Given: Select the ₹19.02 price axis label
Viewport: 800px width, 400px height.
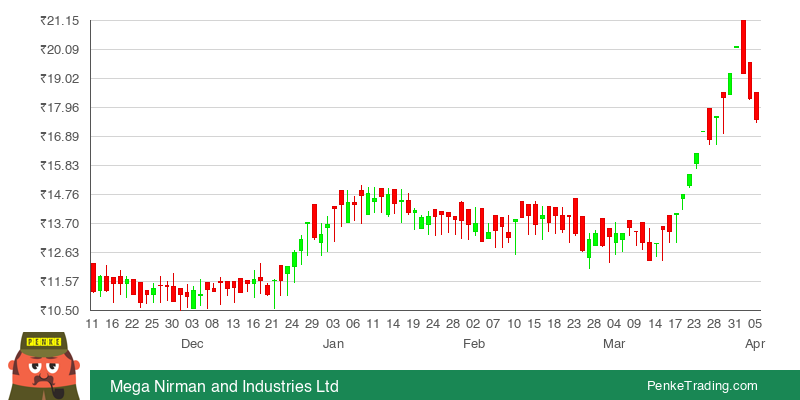Looking at the screenshot, I should (x=60, y=79).
